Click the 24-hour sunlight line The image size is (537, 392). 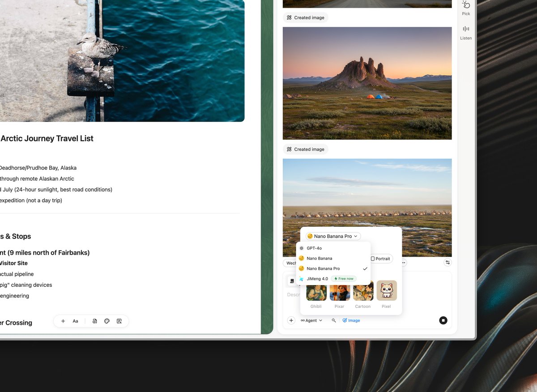pyautogui.click(x=56, y=189)
